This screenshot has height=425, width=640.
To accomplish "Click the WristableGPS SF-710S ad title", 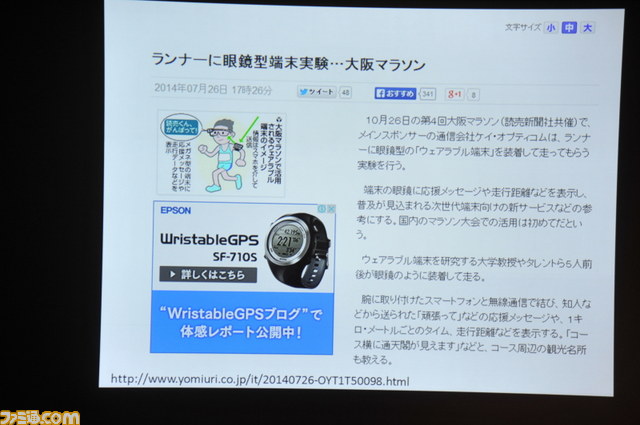I will click(209, 247).
